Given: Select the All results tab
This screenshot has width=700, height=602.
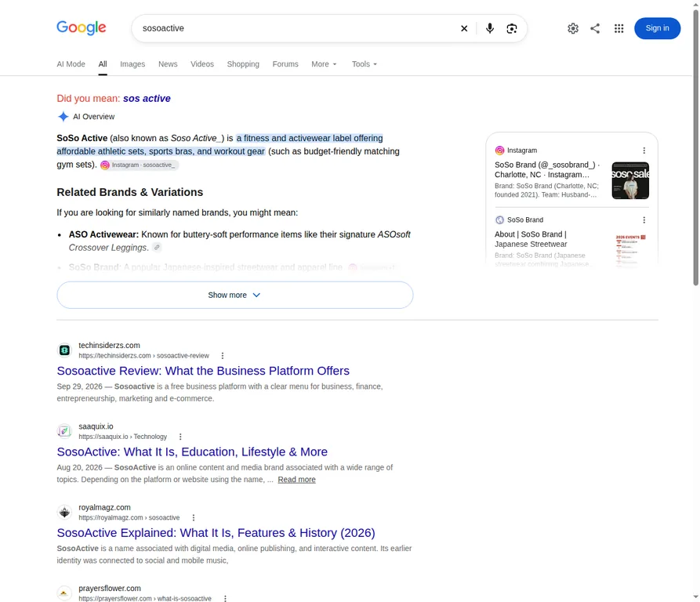Looking at the screenshot, I should pos(103,64).
